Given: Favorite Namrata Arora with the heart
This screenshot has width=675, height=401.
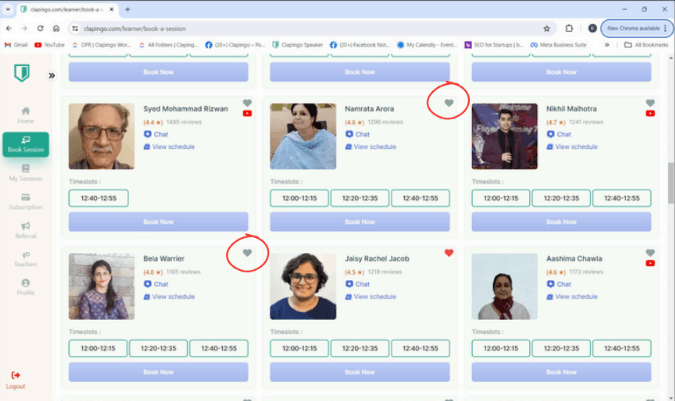Looking at the screenshot, I should click(x=448, y=102).
